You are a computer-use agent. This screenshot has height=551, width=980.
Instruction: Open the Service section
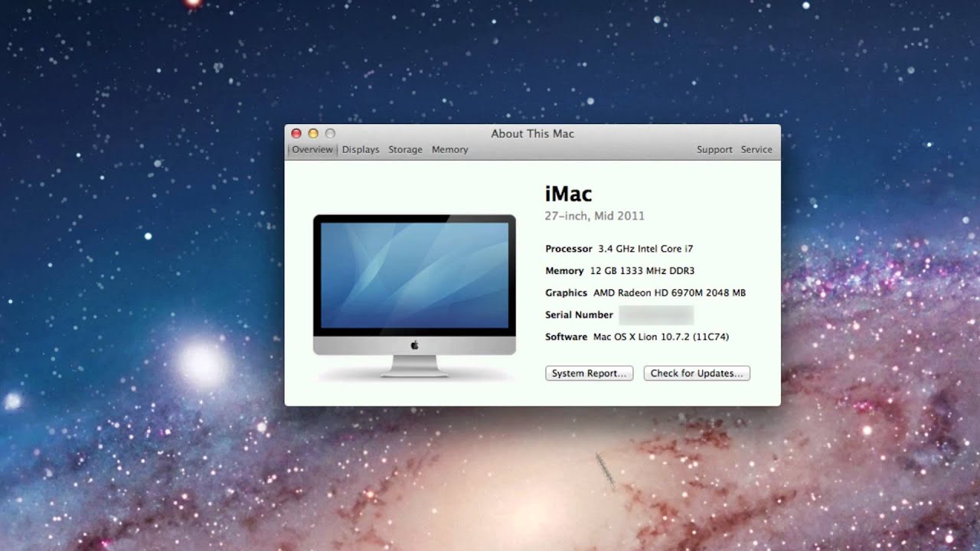pyautogui.click(x=756, y=150)
